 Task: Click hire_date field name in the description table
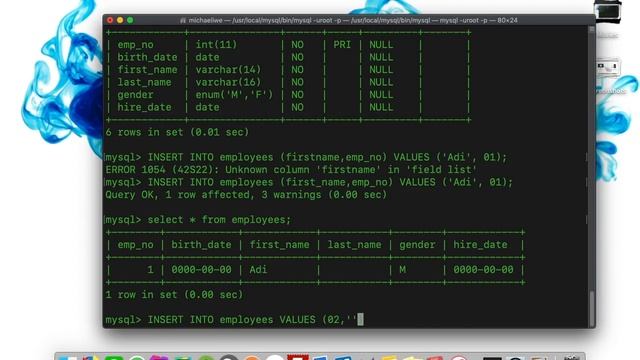pos(144,107)
